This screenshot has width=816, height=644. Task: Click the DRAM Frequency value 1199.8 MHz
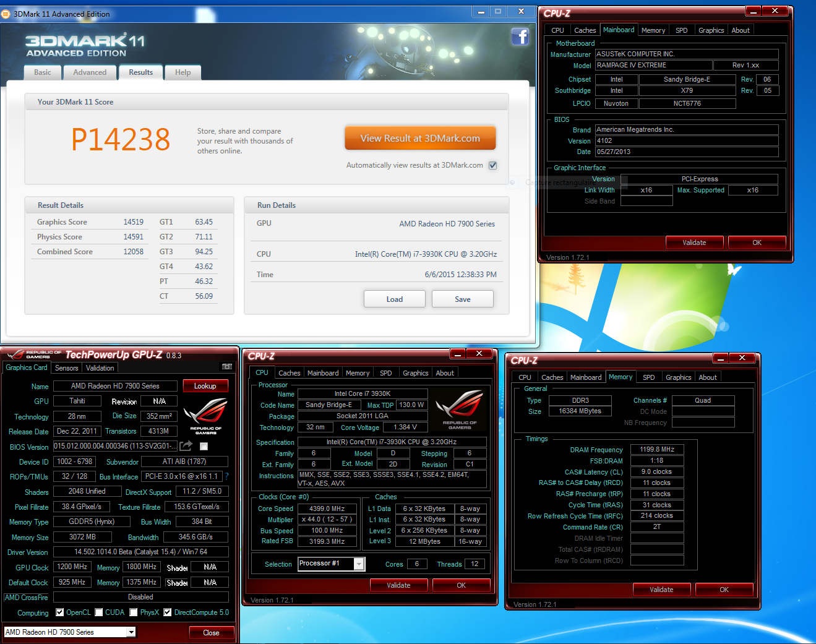[x=657, y=450]
